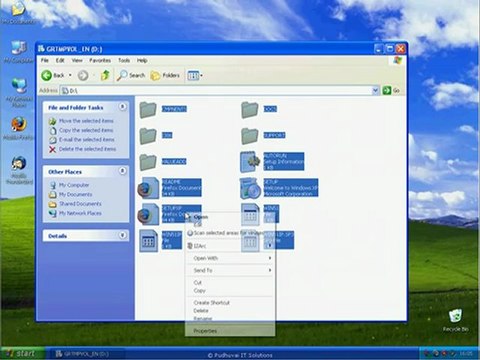The height and width of the screenshot is (360, 480).
Task: Click the Start button
Action: coord(22,353)
